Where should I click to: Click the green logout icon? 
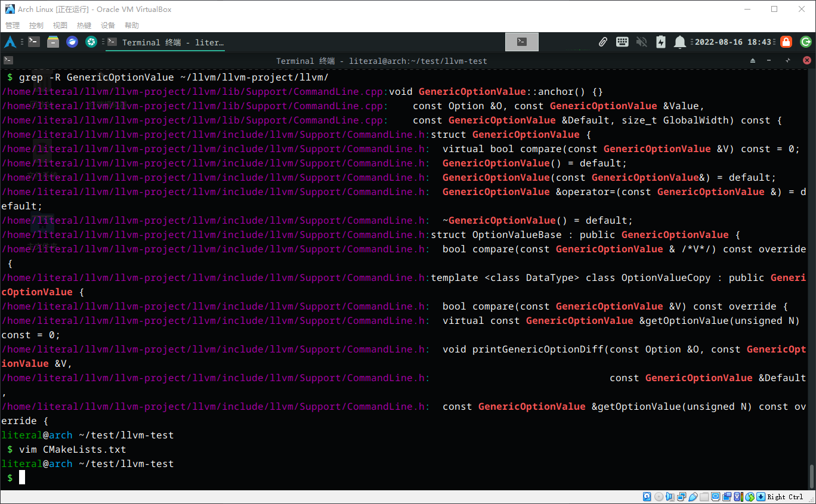[806, 42]
